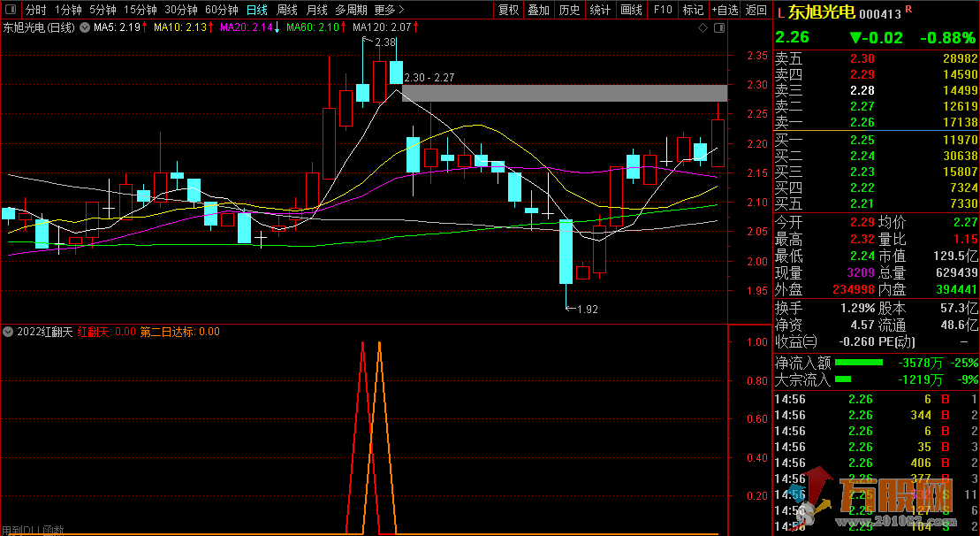Viewport: 980px width, 536px height.
Task: Click the 总量 value 629439
Action: (x=955, y=273)
